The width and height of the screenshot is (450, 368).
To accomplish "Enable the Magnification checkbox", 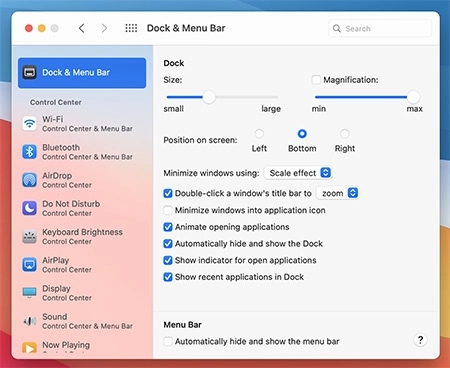I will click(316, 80).
